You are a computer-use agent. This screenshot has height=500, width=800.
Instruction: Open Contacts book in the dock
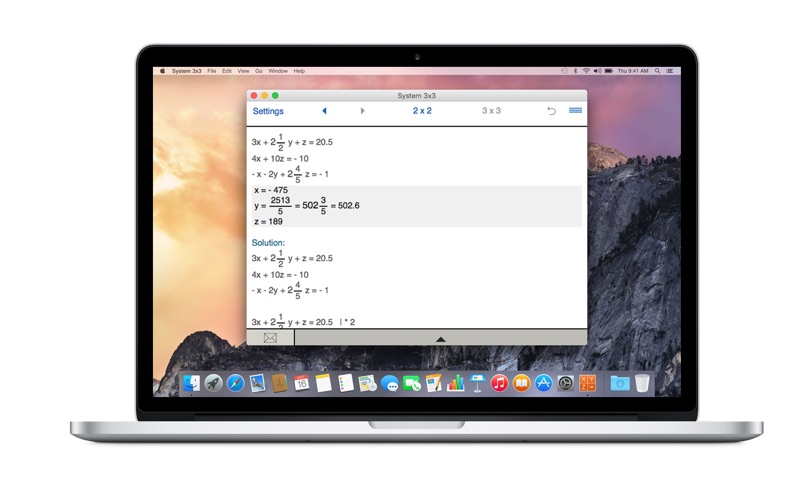coord(279,383)
